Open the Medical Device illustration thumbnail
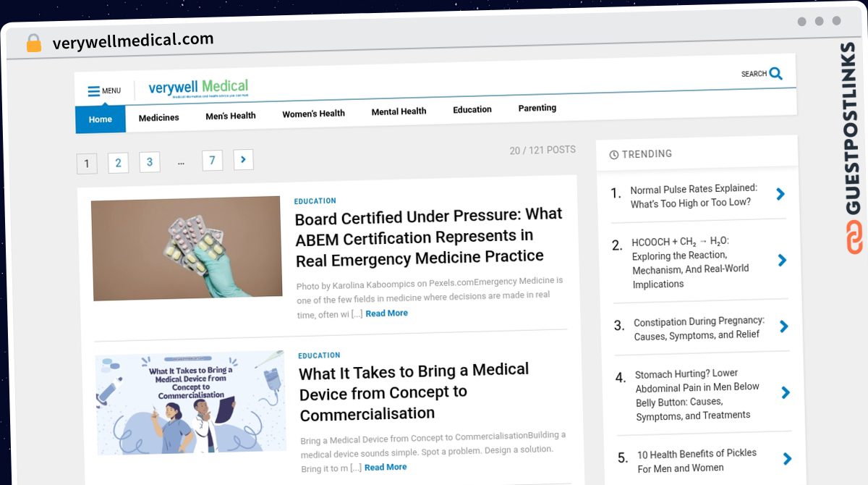 [191, 404]
